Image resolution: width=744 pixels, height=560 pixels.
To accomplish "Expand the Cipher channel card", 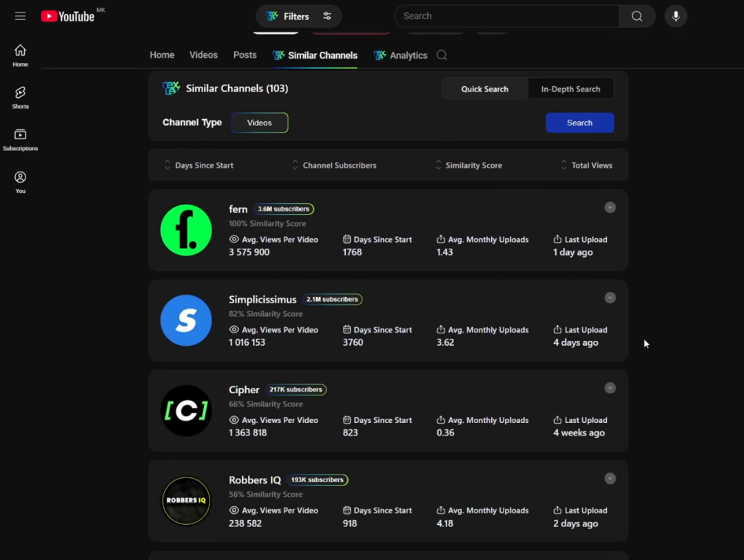I will (610, 388).
